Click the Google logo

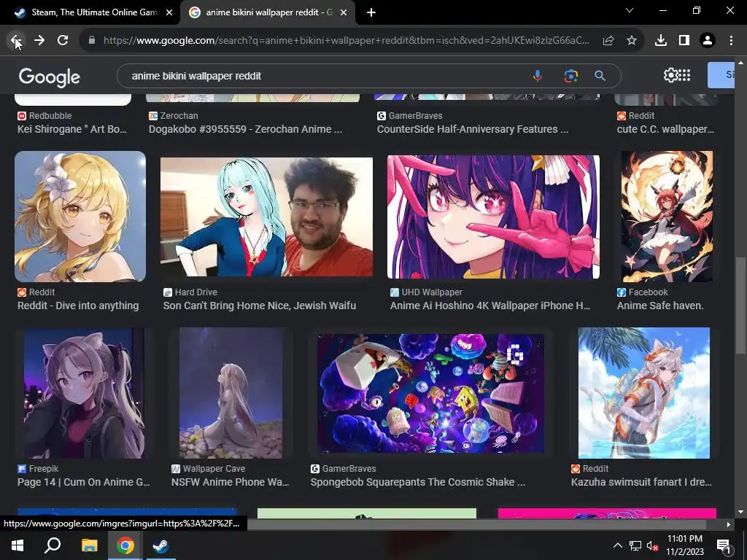(x=50, y=77)
